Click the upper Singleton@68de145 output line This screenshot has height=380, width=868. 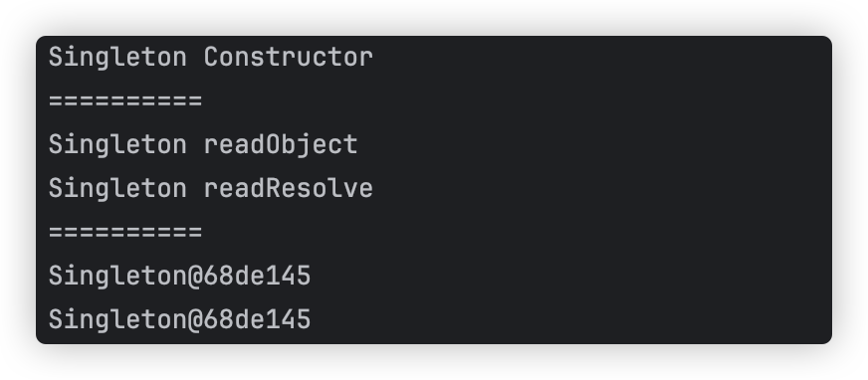tap(180, 278)
